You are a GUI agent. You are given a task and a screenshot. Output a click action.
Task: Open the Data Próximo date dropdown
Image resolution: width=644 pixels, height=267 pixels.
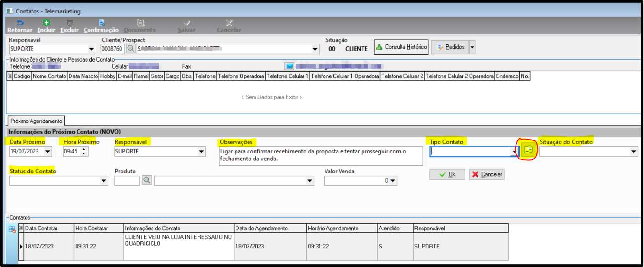coord(48,152)
